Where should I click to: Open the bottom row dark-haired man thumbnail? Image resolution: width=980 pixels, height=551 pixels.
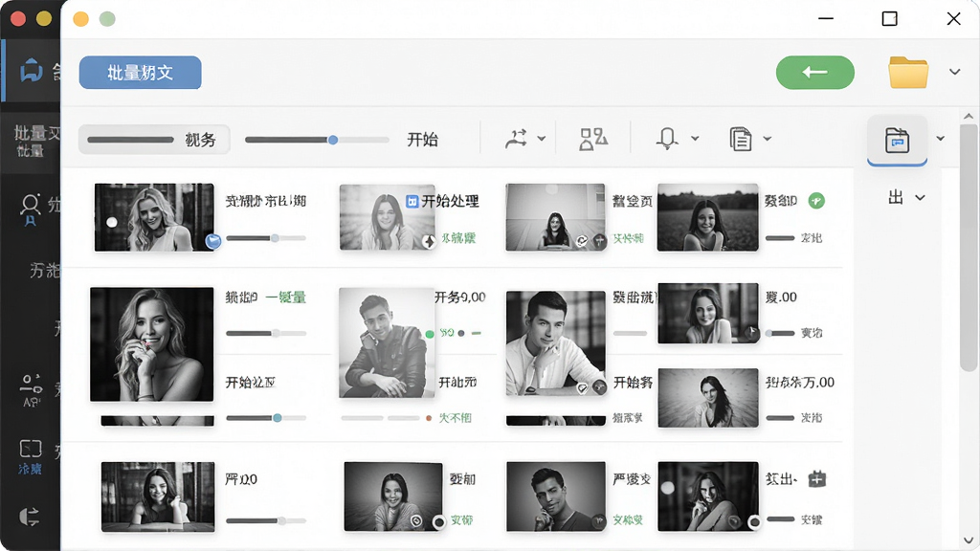pyautogui.click(x=556, y=496)
